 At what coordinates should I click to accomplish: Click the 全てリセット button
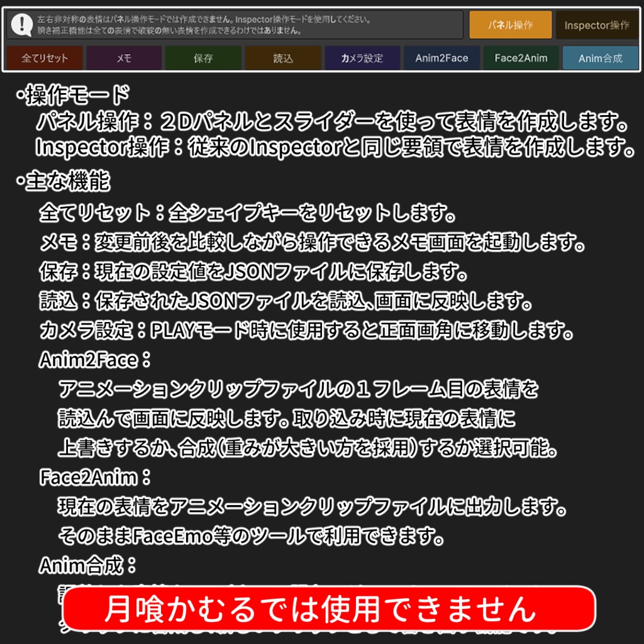point(45,58)
